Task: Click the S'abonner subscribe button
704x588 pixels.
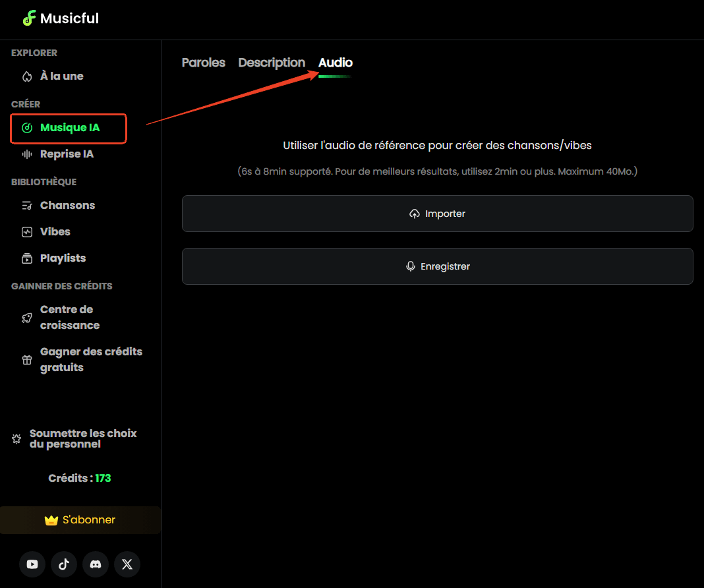Action: coord(80,520)
